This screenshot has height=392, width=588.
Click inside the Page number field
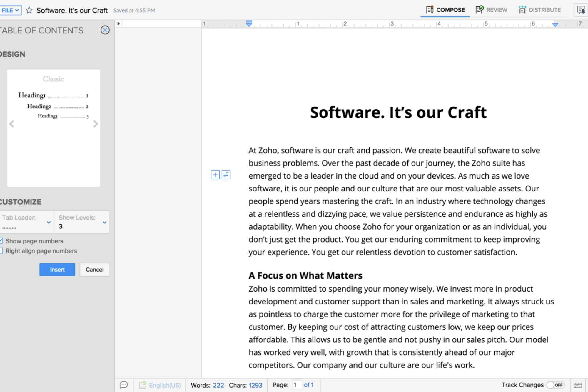(x=297, y=385)
